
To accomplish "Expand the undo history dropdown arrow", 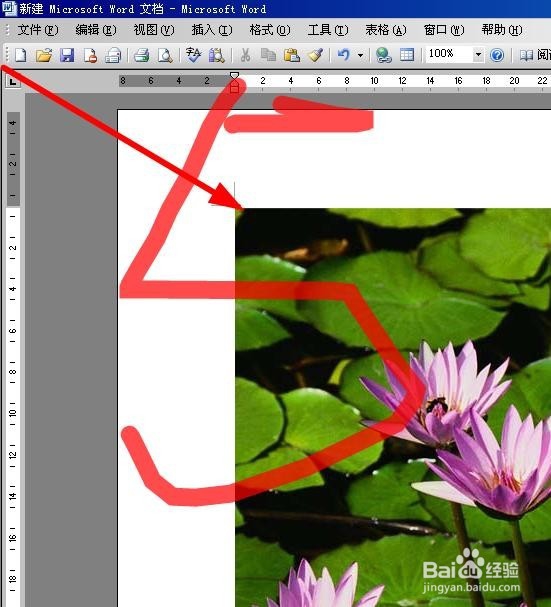I will [360, 55].
